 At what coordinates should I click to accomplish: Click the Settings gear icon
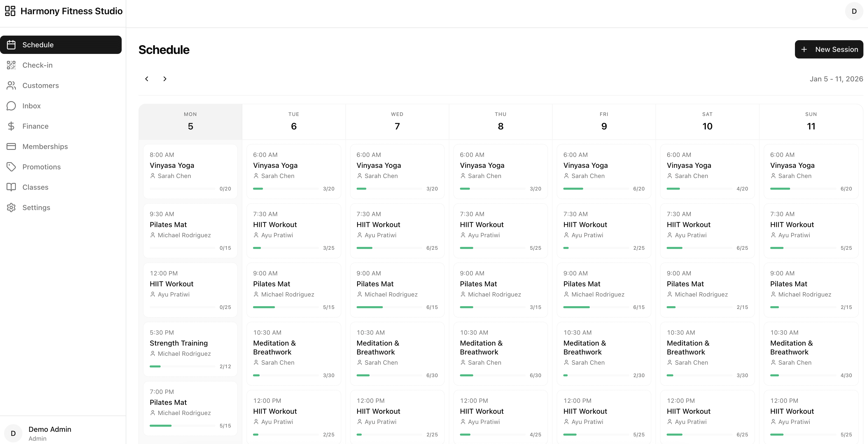pyautogui.click(x=11, y=207)
